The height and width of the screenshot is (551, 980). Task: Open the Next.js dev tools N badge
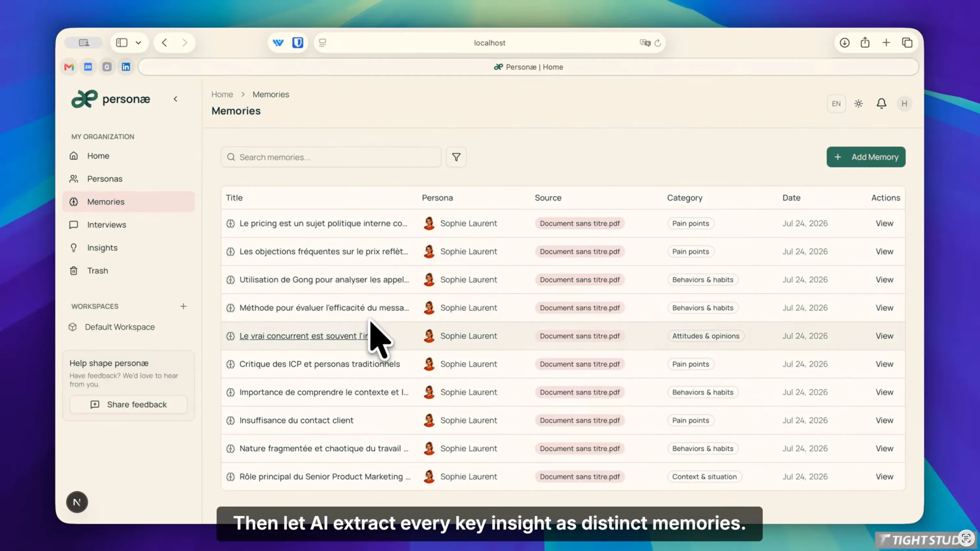(x=77, y=502)
